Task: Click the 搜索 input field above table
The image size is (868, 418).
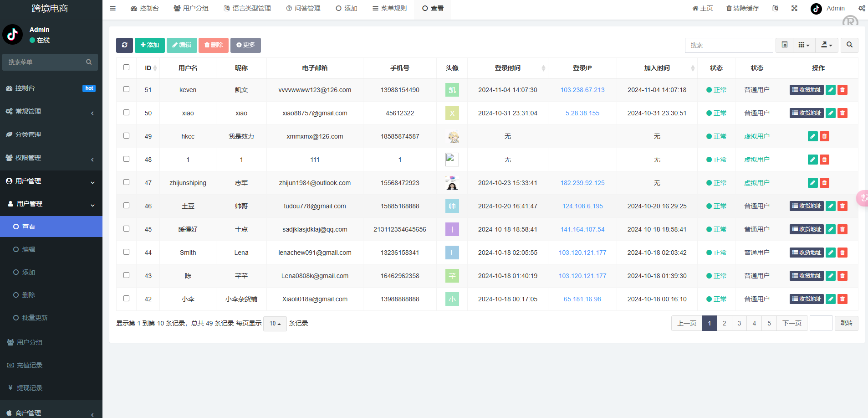Action: (x=729, y=45)
